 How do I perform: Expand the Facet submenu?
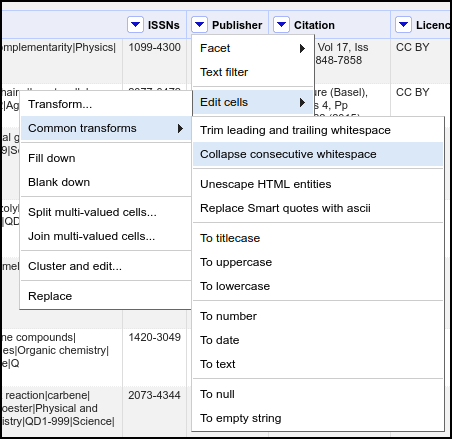(253, 48)
